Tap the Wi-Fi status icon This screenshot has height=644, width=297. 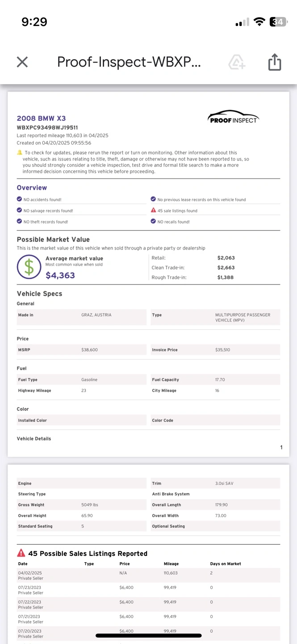pos(259,22)
